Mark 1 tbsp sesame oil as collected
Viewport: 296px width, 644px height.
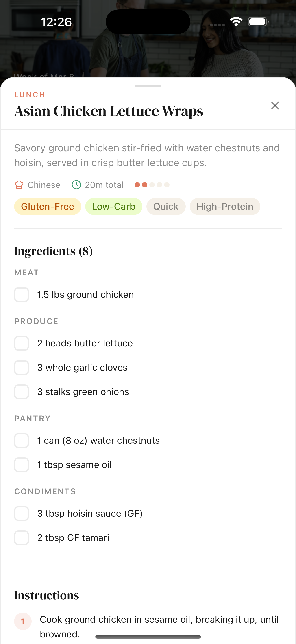22,465
